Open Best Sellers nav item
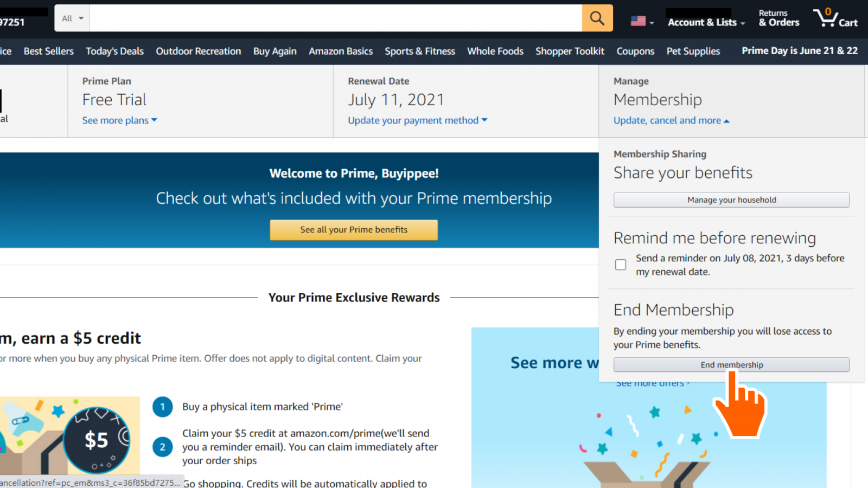 [x=49, y=51]
